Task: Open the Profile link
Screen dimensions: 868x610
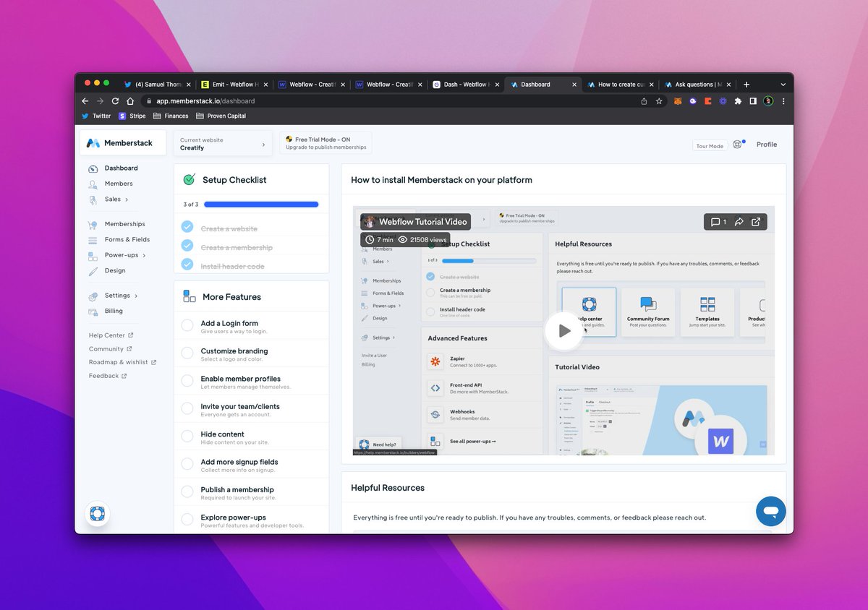Action: tap(767, 145)
